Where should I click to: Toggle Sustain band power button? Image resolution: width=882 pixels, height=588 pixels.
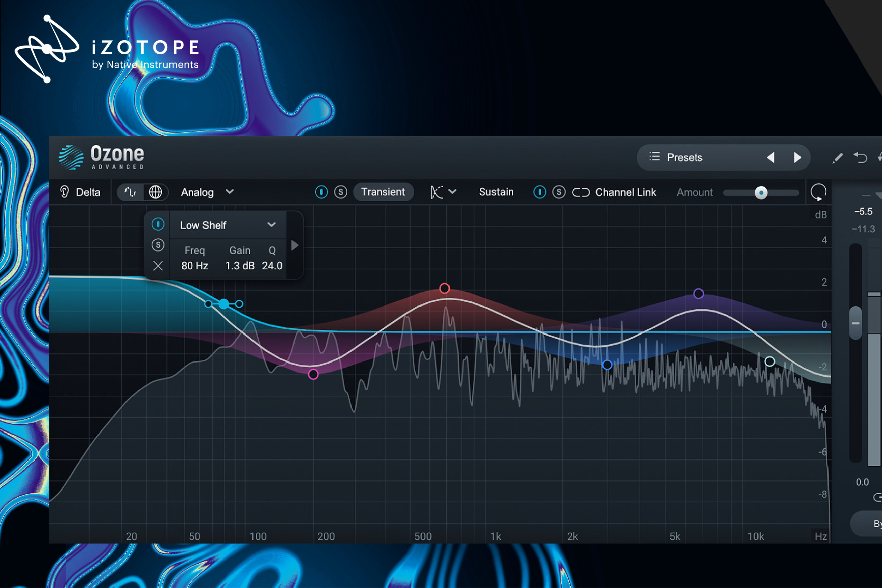click(540, 192)
